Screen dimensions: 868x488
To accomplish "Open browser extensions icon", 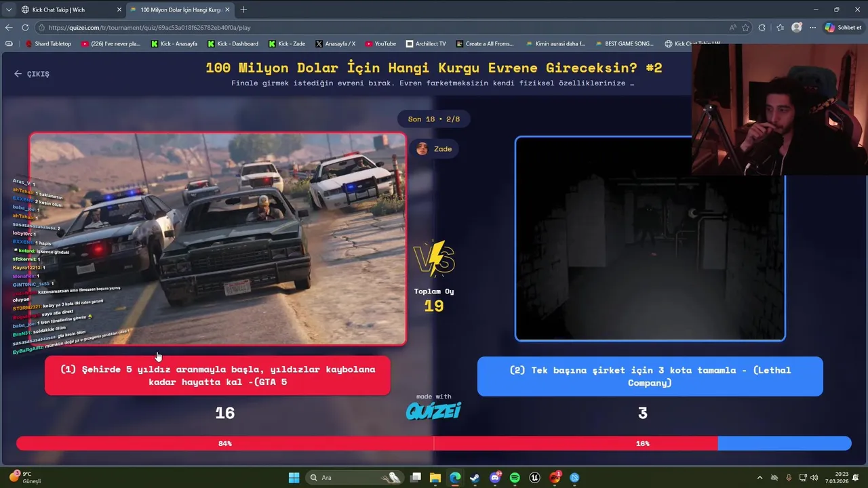I will click(762, 28).
